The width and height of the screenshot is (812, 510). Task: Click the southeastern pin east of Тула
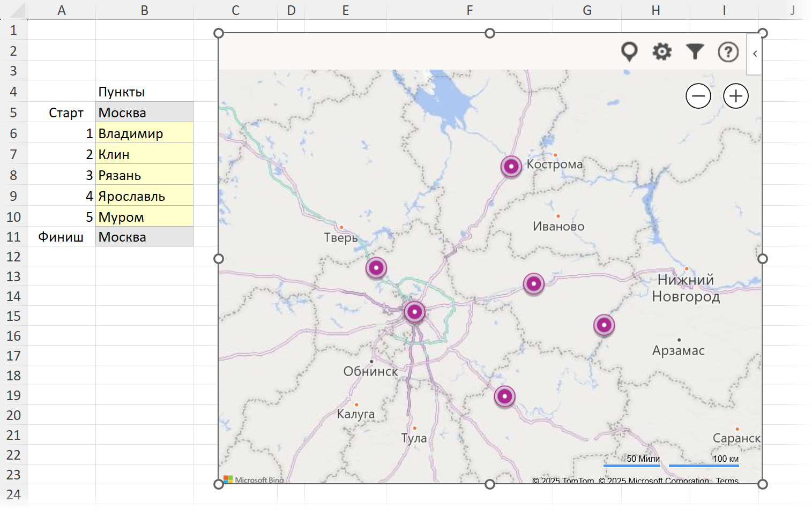504,396
